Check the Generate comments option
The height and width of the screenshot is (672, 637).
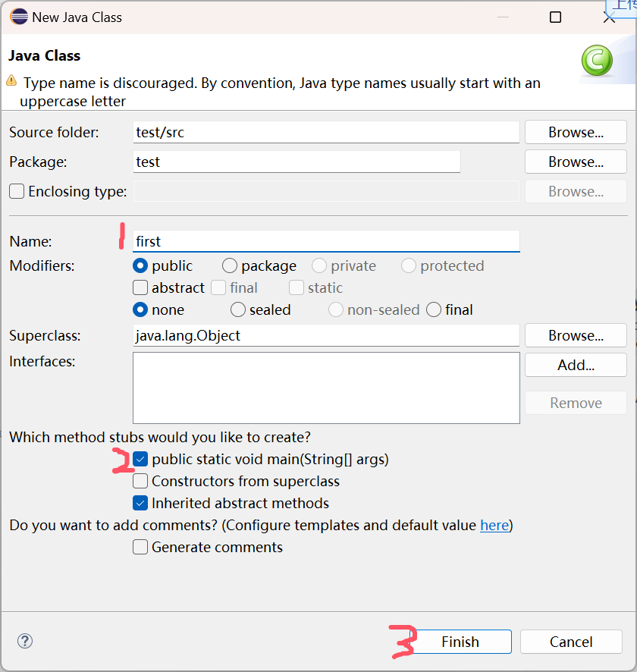point(140,547)
